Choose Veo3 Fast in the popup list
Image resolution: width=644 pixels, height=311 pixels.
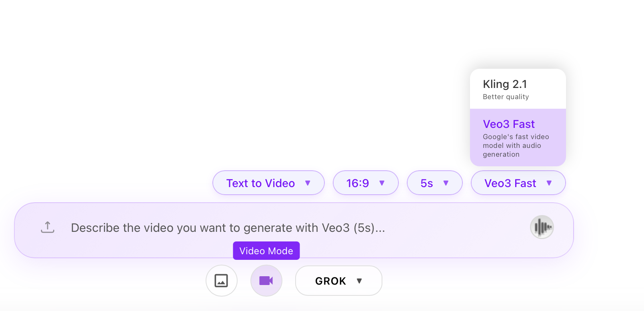[509, 124]
